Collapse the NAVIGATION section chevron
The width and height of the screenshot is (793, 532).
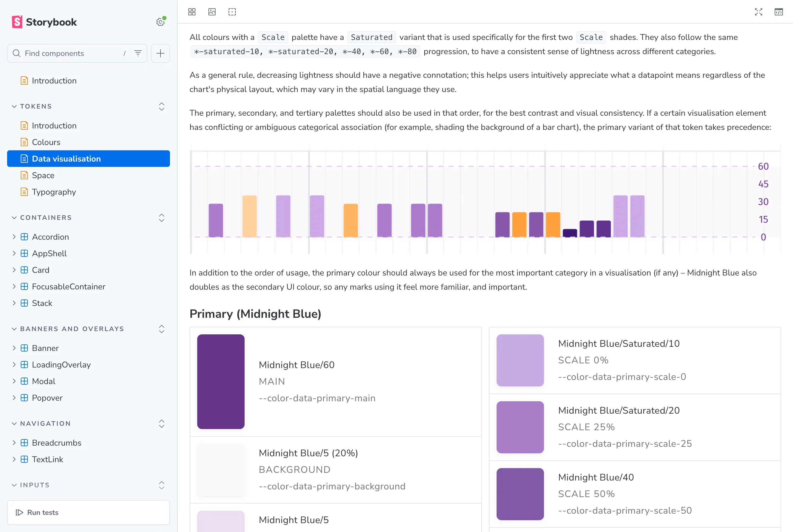point(14,424)
